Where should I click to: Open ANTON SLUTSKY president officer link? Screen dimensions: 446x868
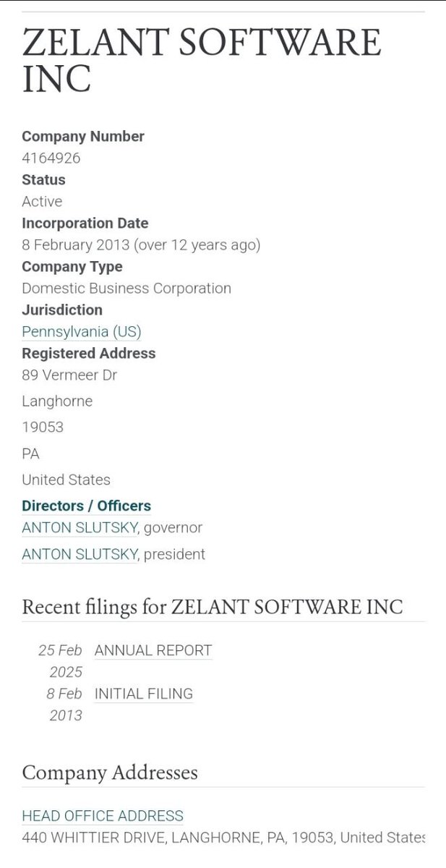(80, 555)
